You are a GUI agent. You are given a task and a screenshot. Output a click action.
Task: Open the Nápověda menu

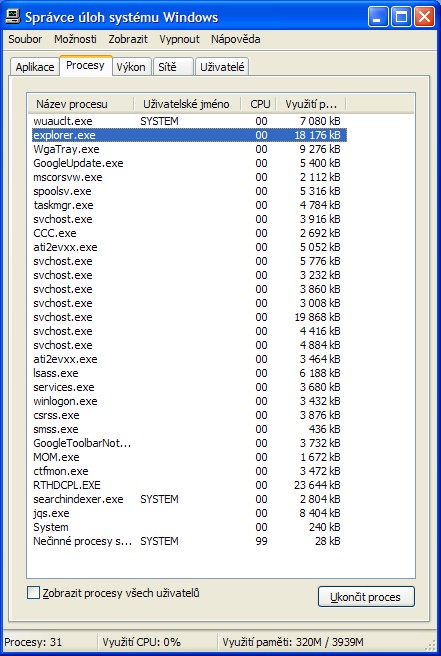pyautogui.click(x=236, y=39)
